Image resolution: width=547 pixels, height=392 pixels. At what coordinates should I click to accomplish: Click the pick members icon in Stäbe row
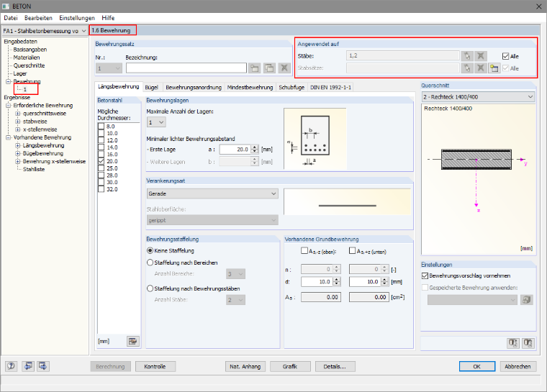[467, 56]
